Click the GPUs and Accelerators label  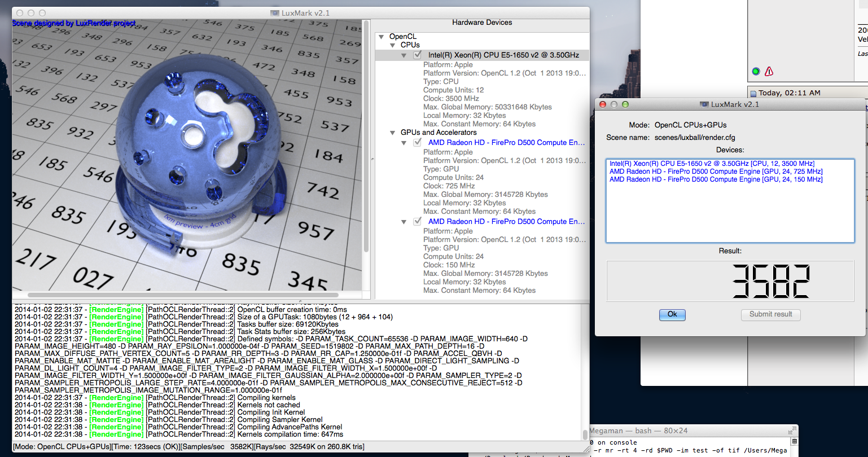tap(439, 132)
